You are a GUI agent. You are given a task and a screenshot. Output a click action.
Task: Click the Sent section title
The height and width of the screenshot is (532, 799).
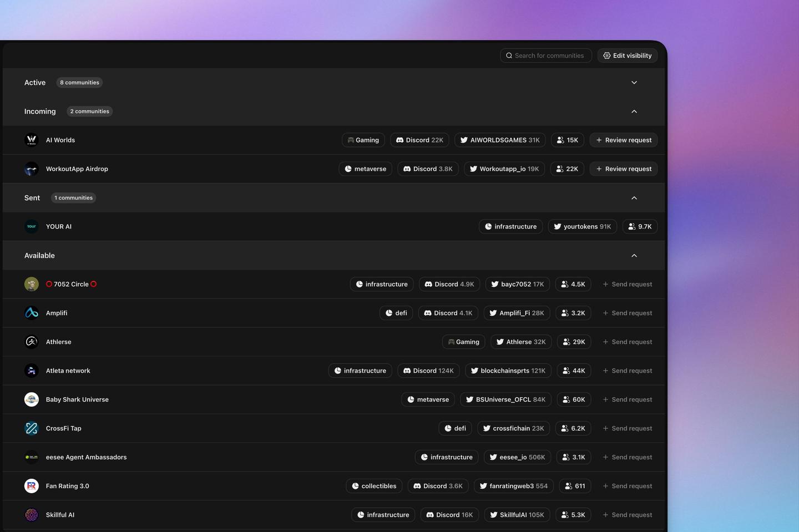tap(32, 198)
